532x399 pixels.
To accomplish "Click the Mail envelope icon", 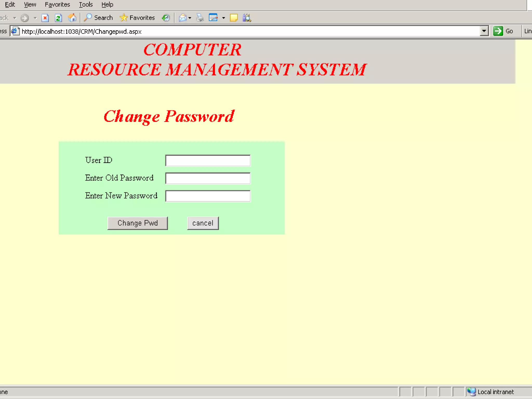I will coord(183,18).
